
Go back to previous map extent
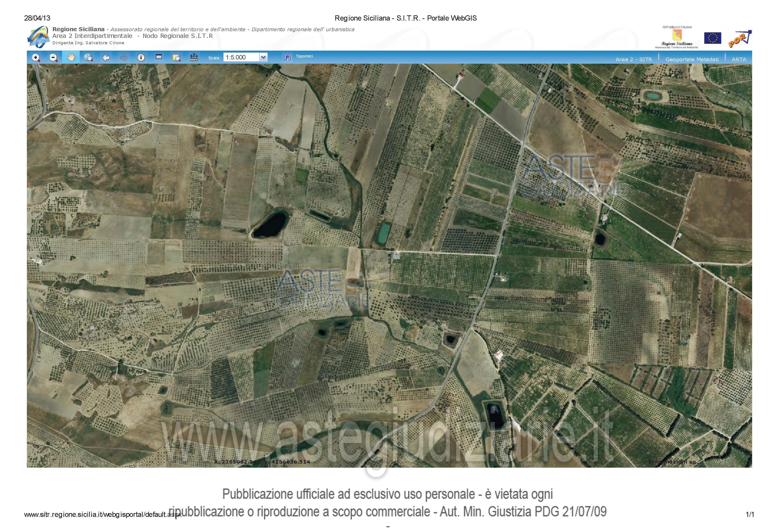coord(106,58)
